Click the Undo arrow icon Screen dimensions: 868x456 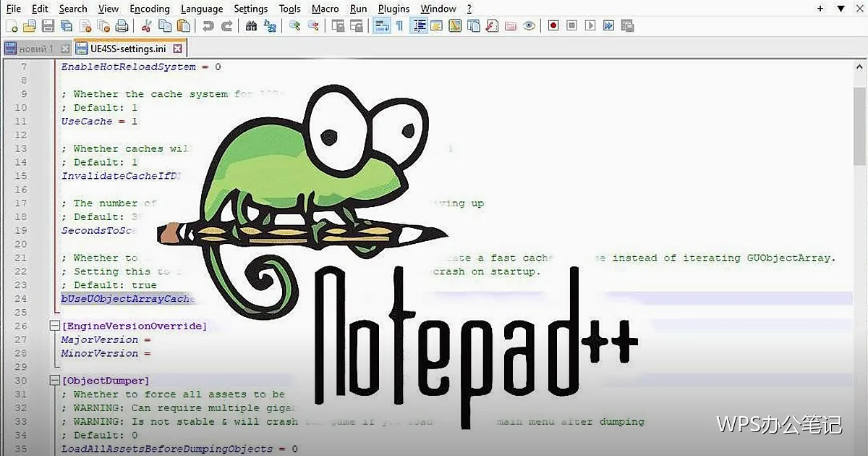tap(208, 26)
